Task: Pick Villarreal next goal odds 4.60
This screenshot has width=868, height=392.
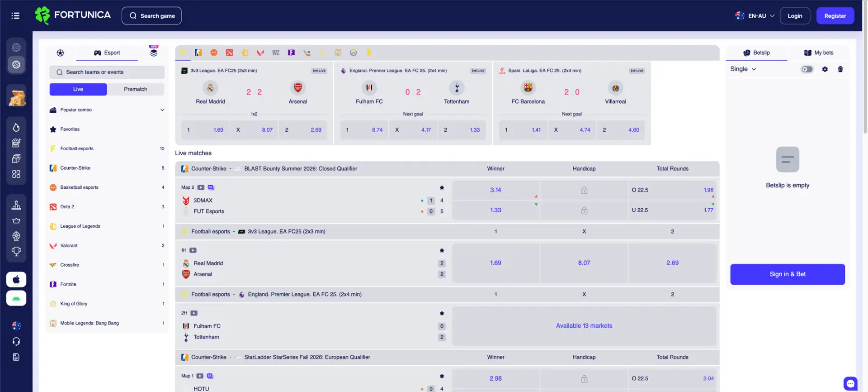Action: (x=621, y=130)
